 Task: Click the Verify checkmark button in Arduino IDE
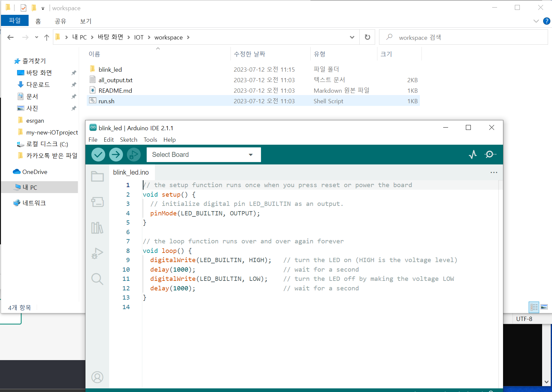[x=98, y=155]
